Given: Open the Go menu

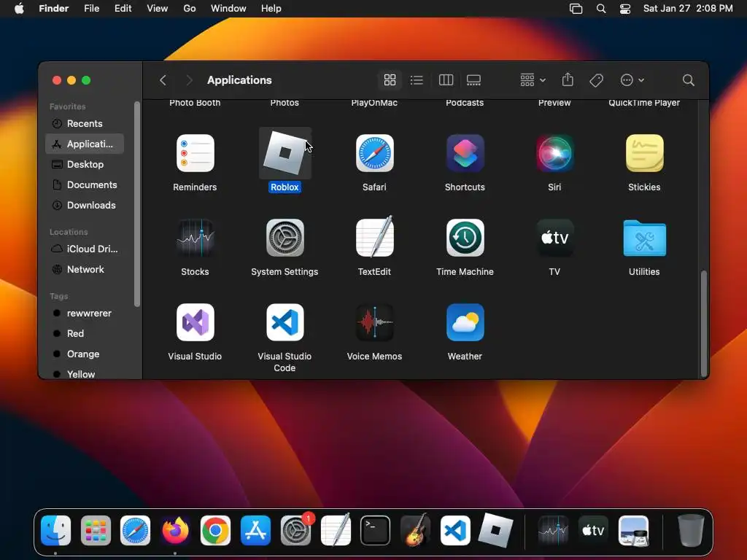Looking at the screenshot, I should tap(190, 9).
